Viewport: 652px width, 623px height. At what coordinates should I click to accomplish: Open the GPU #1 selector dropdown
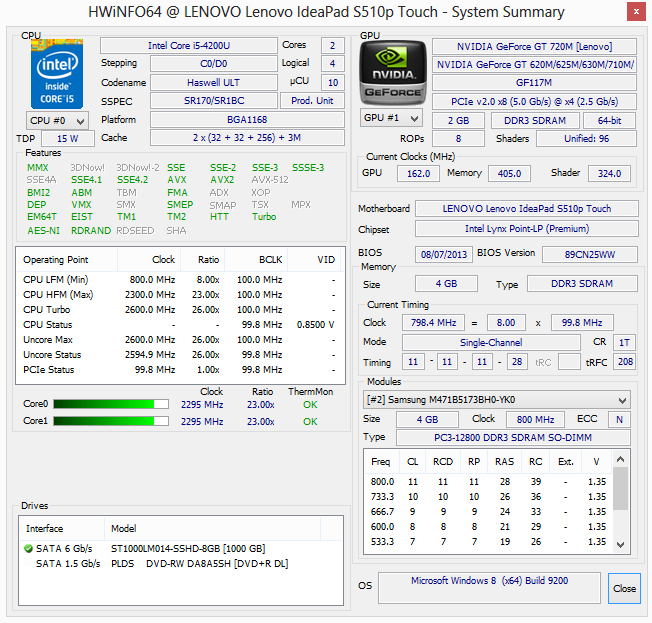[391, 118]
